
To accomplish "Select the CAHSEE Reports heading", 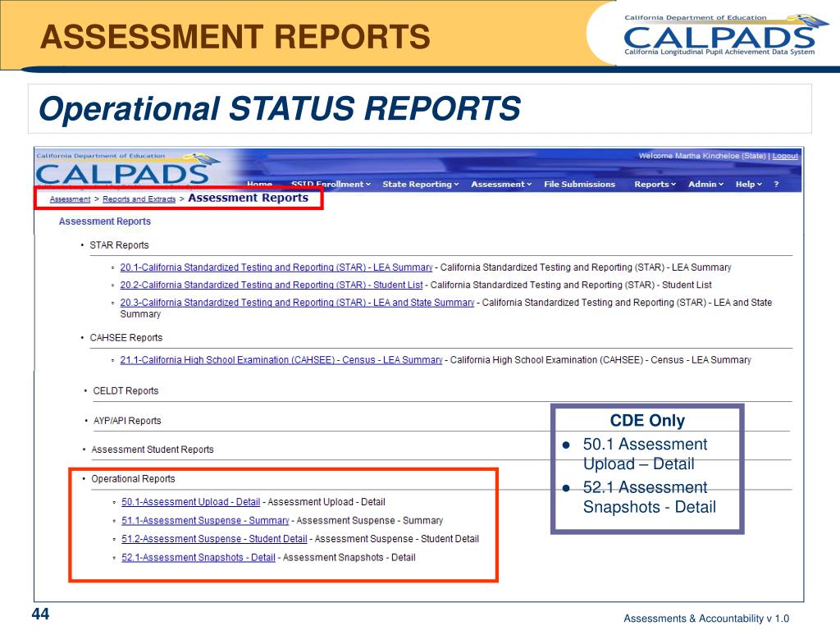I will (126, 337).
